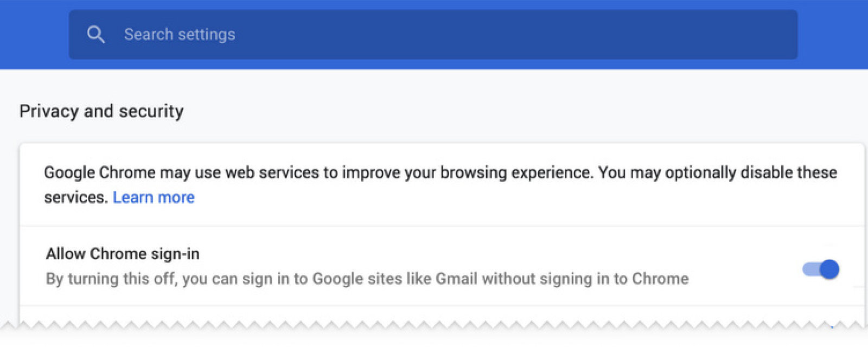Click the Privacy and security heading
This screenshot has height=347, width=868.
click(x=101, y=111)
